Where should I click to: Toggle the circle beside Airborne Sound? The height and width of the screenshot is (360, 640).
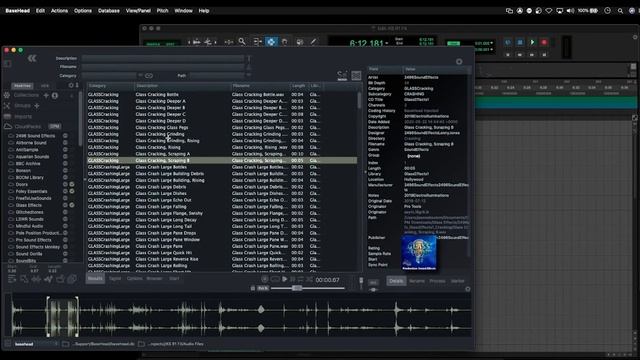pyautogui.click(x=65, y=143)
